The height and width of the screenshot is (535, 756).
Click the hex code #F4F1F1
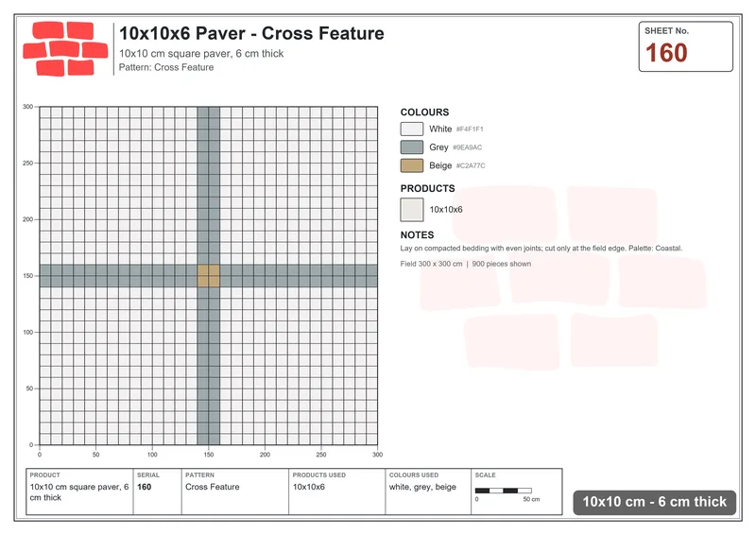[470, 129]
